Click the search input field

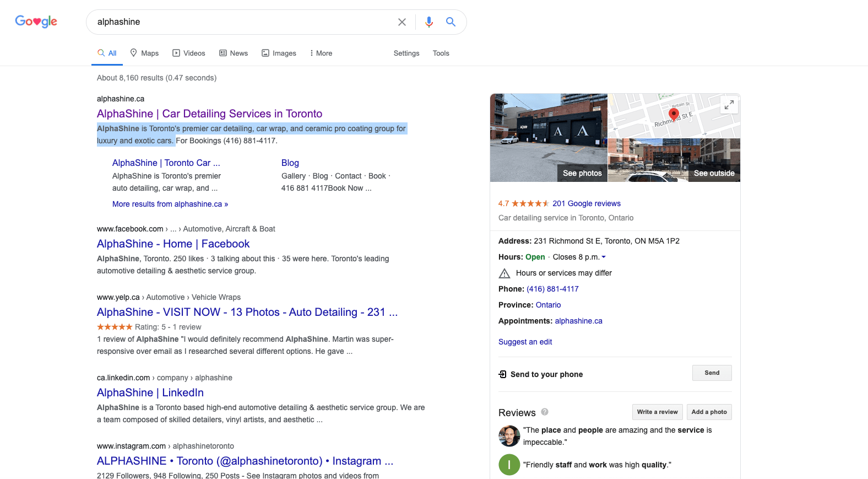point(242,22)
